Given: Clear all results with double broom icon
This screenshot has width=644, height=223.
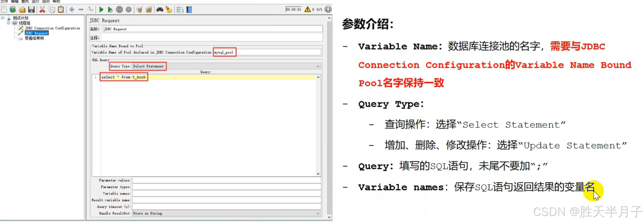Looking at the screenshot, I should pos(149,9).
